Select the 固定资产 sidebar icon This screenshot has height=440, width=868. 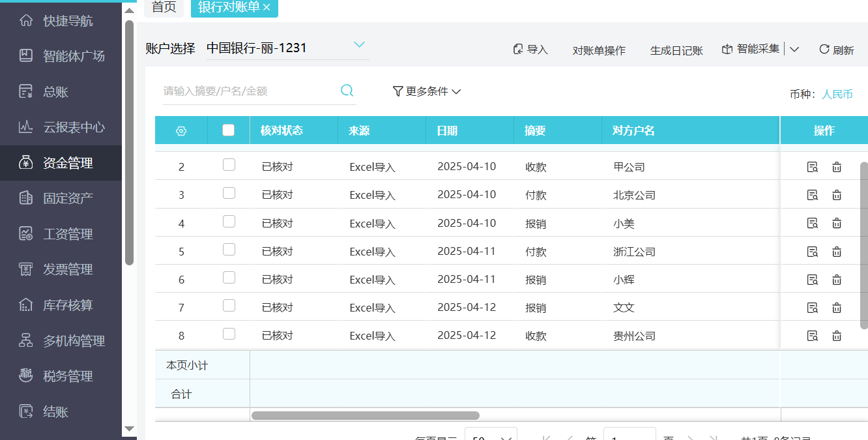point(26,198)
